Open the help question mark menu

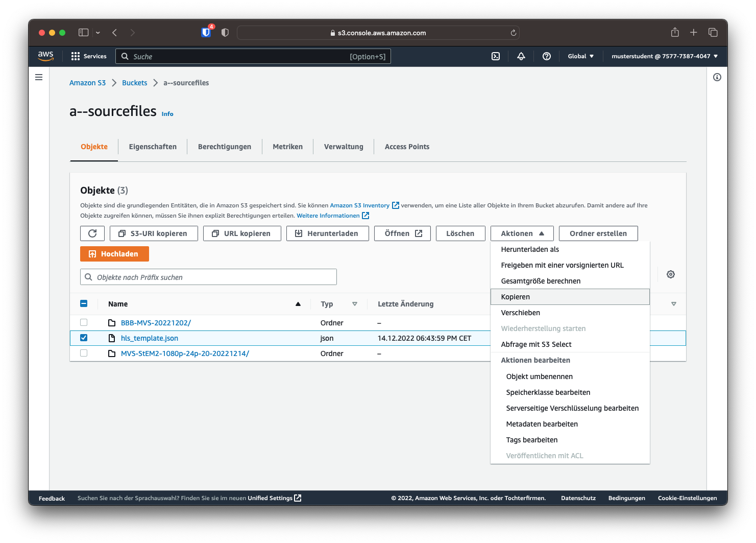[547, 56]
